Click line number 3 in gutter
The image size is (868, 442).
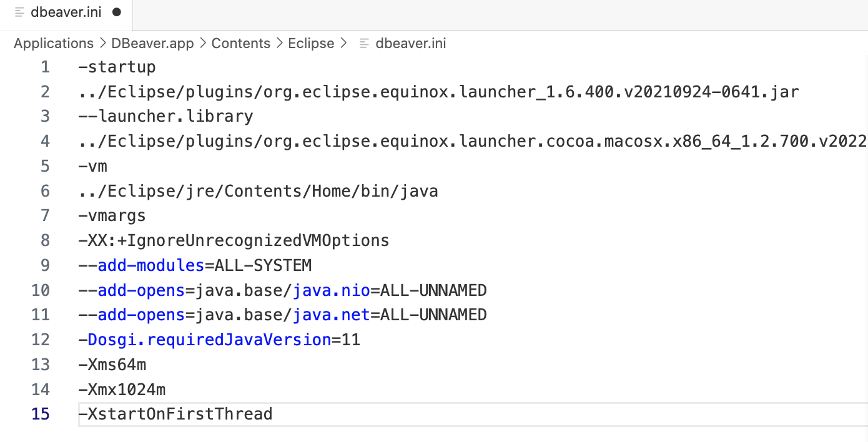[x=45, y=116]
